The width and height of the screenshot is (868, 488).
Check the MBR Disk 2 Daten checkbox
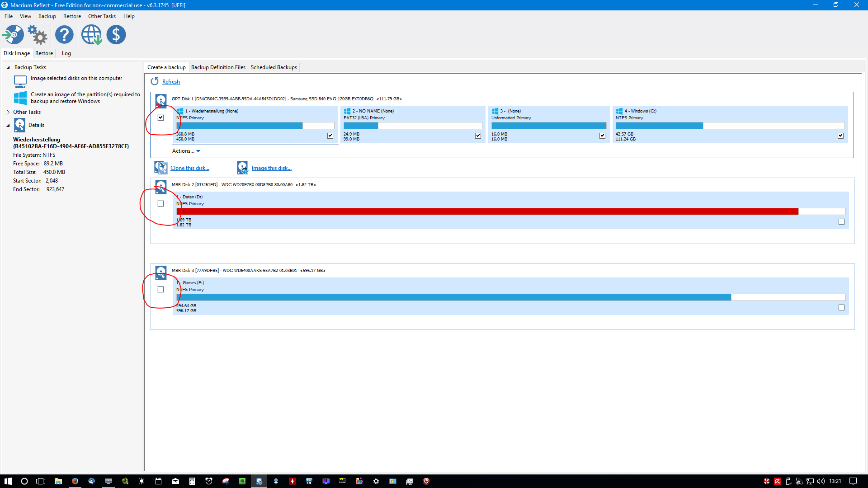[x=160, y=204]
